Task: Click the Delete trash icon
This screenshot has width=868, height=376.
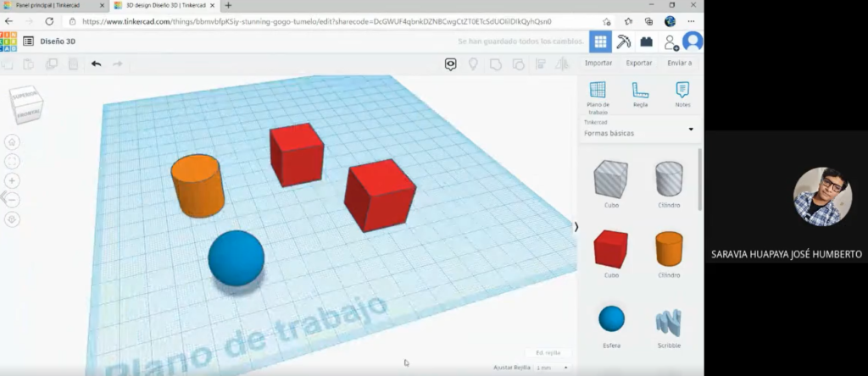Action: [73, 64]
